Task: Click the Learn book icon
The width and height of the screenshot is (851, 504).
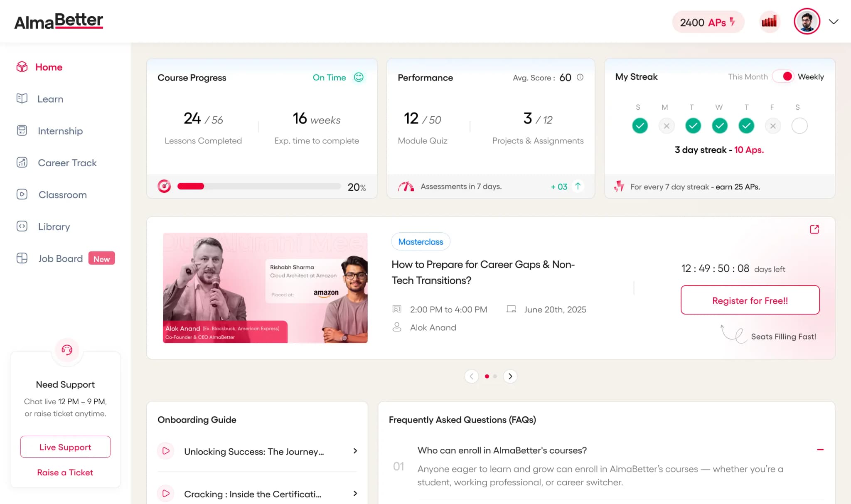Action: click(x=22, y=98)
